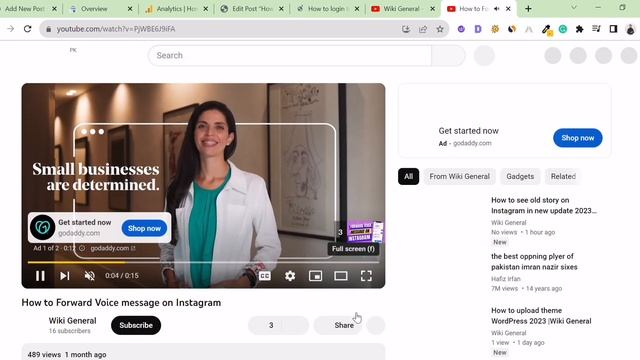Viewport: 640px width, 360px height.
Task: Click the Grammarly extension icon
Action: [x=562, y=29]
